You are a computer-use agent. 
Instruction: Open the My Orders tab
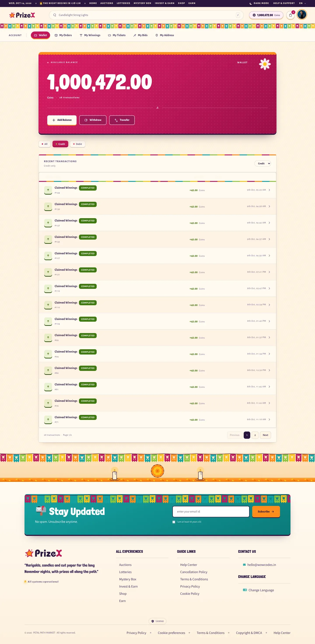tap(63, 35)
